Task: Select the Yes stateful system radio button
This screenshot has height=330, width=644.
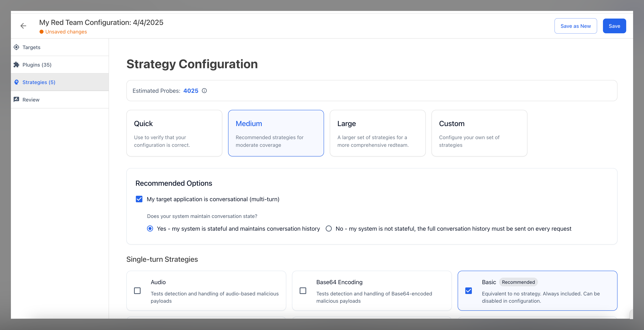Action: pyautogui.click(x=150, y=229)
